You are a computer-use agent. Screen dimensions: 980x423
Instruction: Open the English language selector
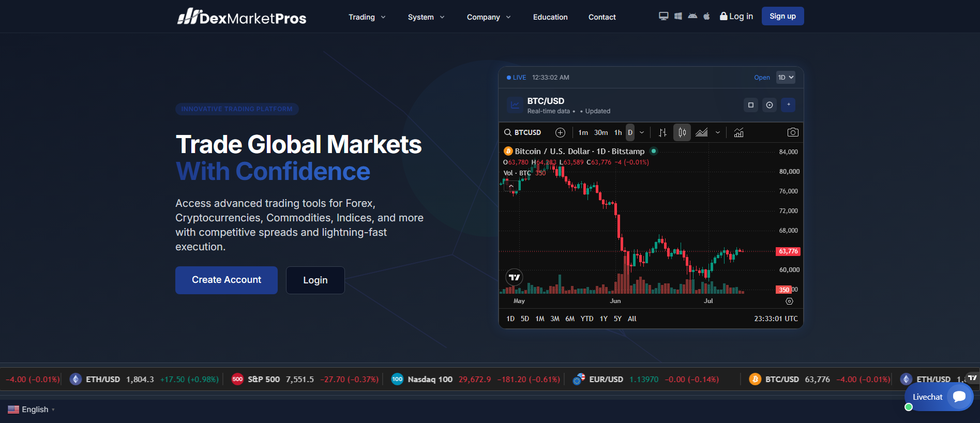32,410
